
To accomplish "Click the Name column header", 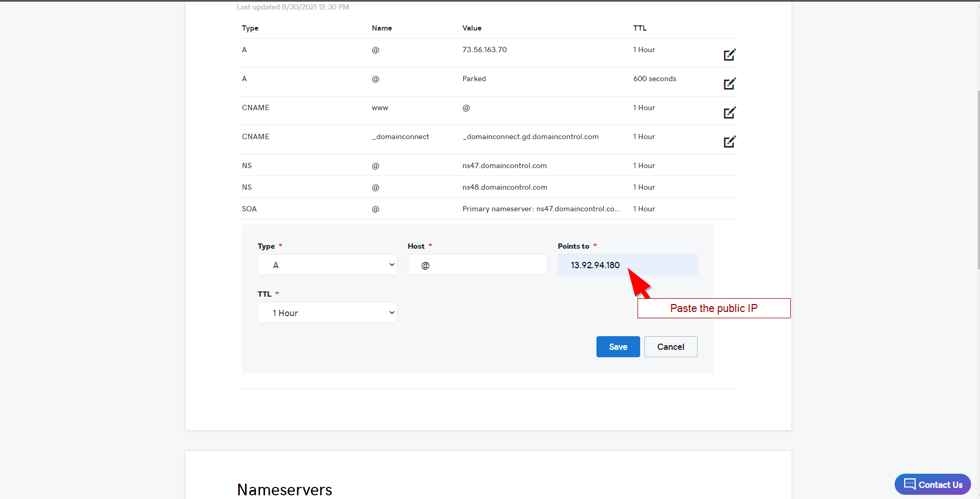I will coord(381,28).
